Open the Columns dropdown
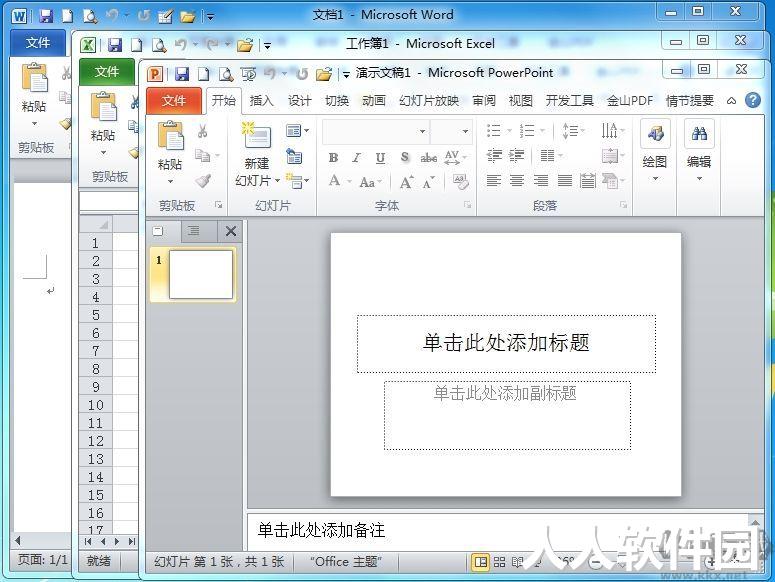 (x=551, y=156)
